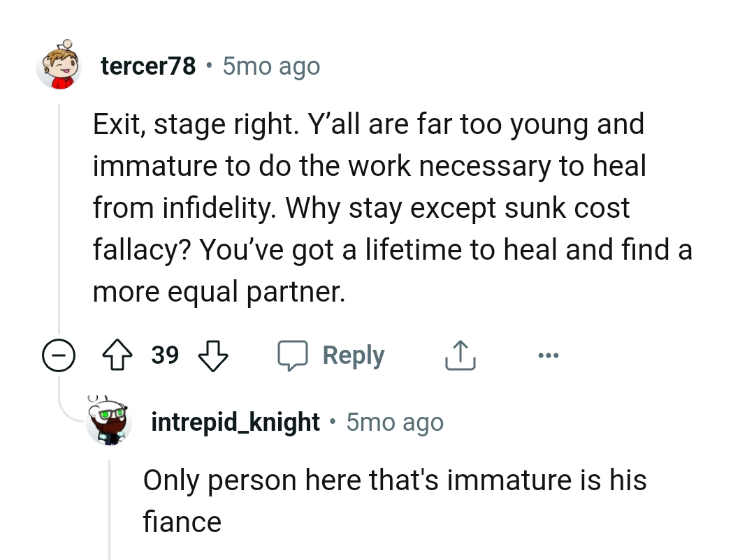Open the overflow menu on tercer78's comment
Viewport: 754px width, 560px height.
[x=548, y=355]
